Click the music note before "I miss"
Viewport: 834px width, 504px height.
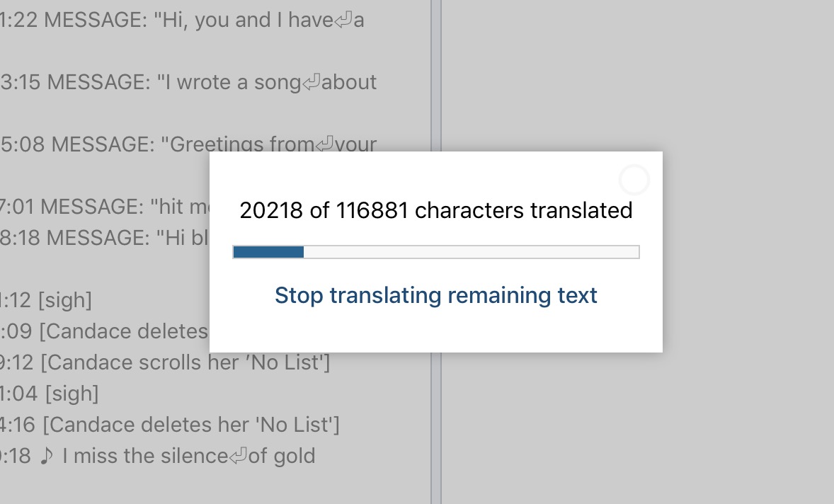47,457
